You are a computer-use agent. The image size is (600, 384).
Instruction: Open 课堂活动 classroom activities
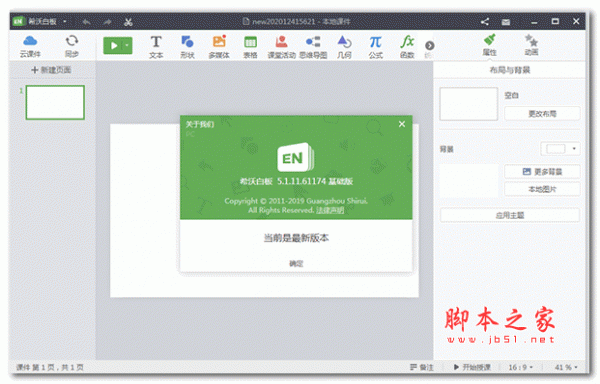coord(281,47)
